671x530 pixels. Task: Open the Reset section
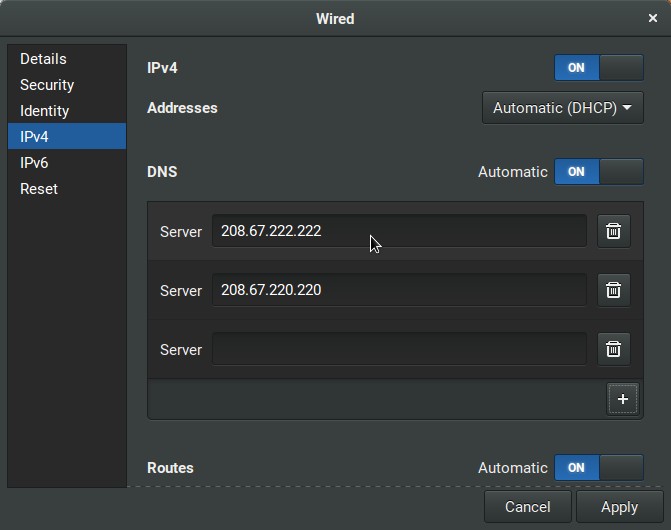click(39, 189)
